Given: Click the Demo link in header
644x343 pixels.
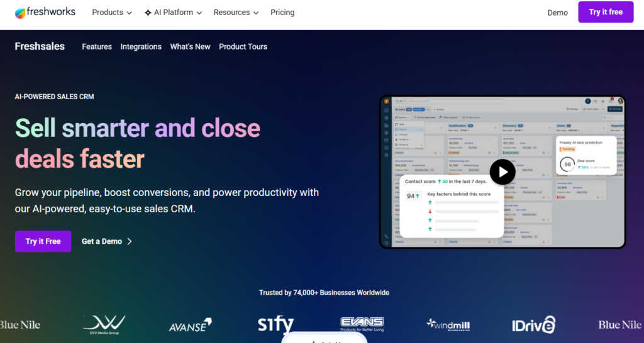Looking at the screenshot, I should coord(557,13).
